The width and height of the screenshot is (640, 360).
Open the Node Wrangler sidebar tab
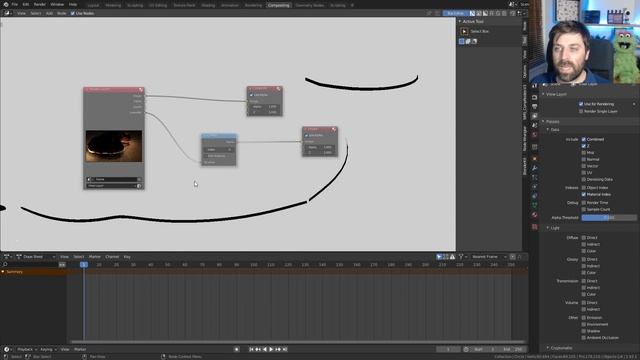point(525,138)
